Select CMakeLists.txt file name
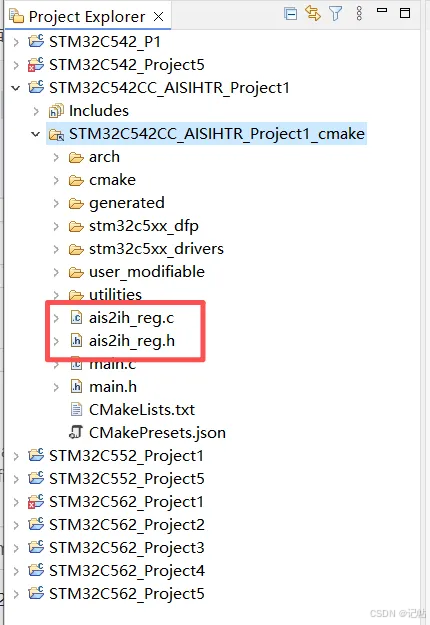The width and height of the screenshot is (430, 625). pos(142,410)
